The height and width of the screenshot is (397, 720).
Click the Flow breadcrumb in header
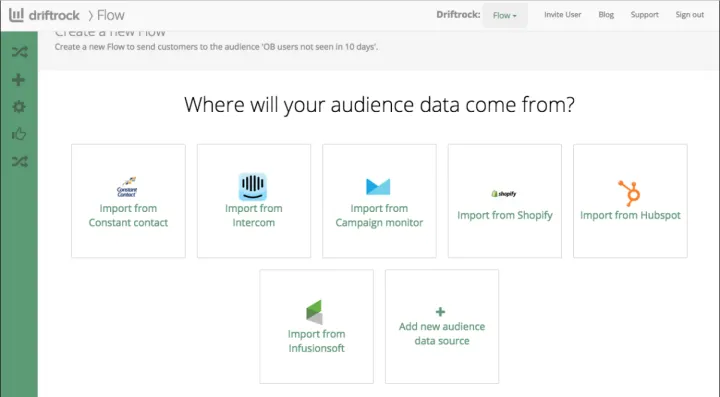point(111,15)
